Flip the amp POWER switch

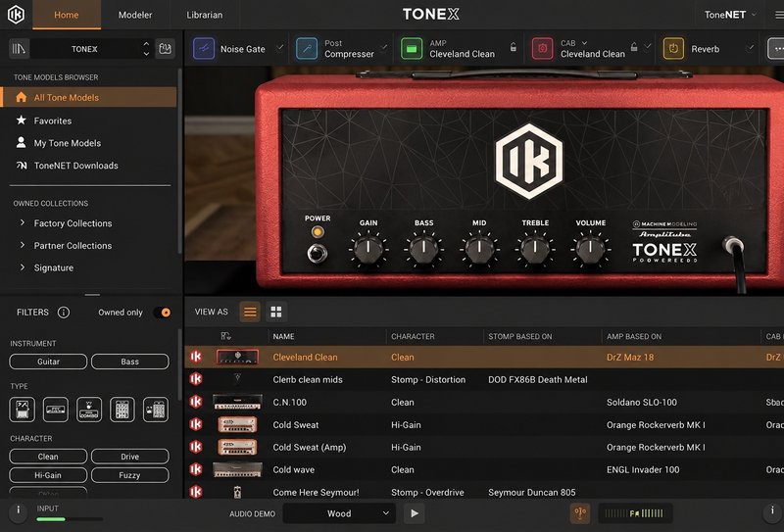tap(317, 253)
